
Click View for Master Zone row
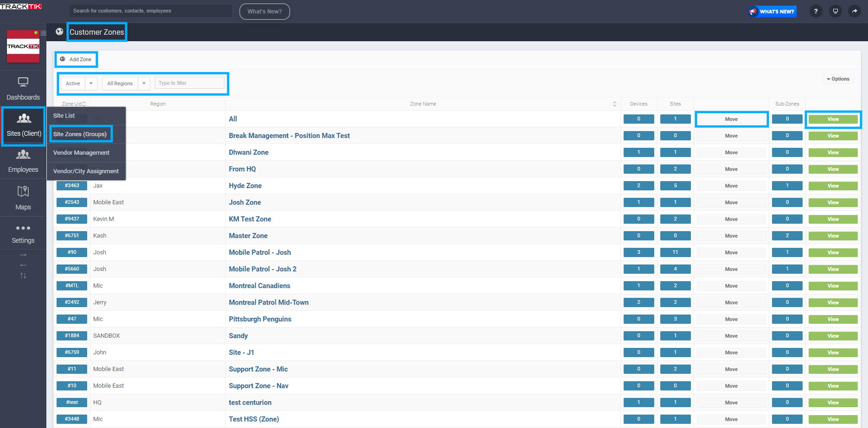click(x=833, y=236)
